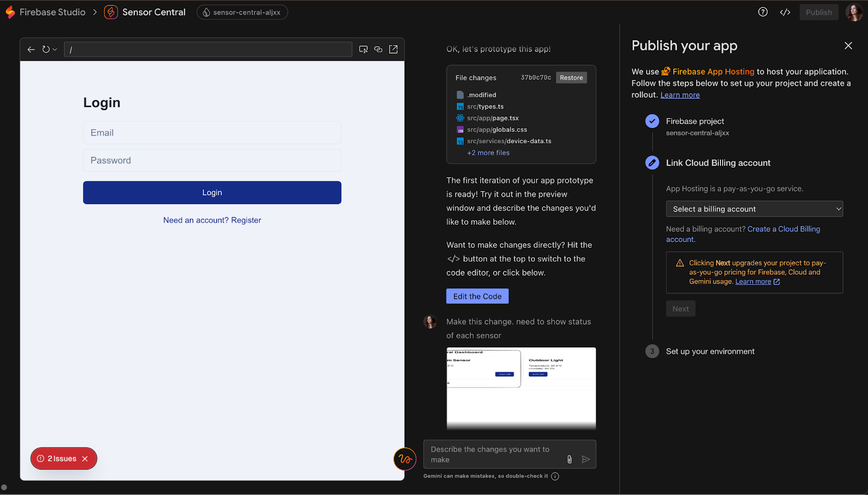This screenshot has width=868, height=495.
Task: Switch to code editor with </> icon
Action: 785,12
